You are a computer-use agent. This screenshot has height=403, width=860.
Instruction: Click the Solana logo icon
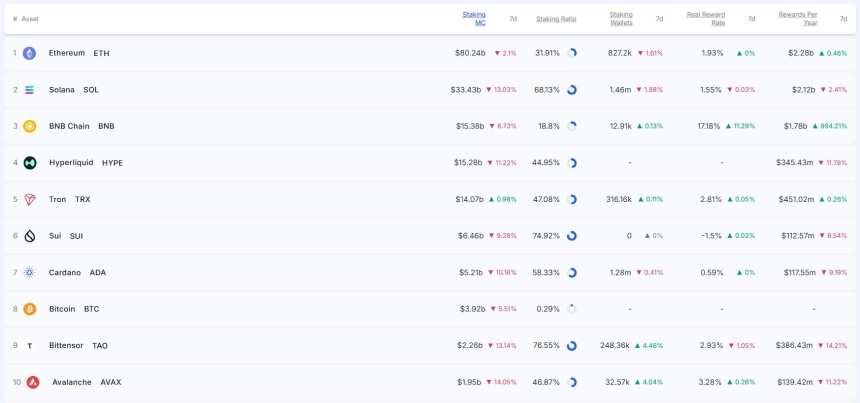pyautogui.click(x=30, y=90)
